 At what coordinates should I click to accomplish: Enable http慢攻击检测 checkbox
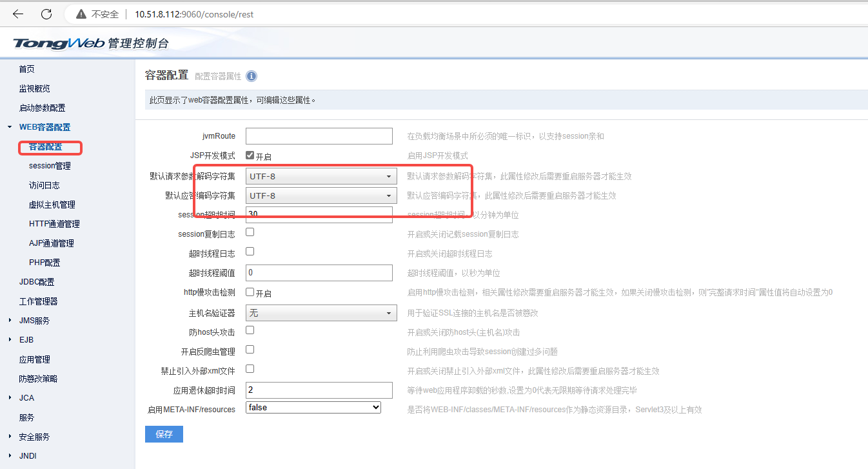click(250, 292)
